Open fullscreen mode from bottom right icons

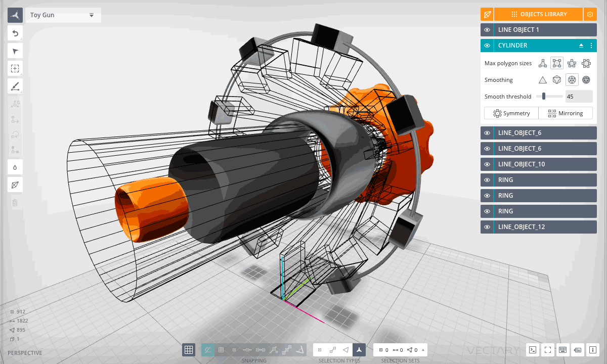coord(547,349)
